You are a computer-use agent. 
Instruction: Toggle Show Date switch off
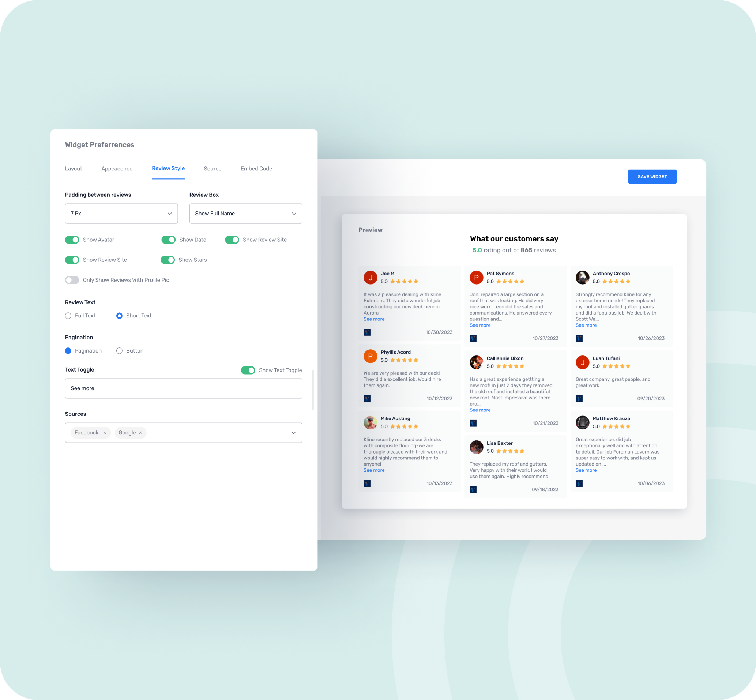(x=168, y=239)
